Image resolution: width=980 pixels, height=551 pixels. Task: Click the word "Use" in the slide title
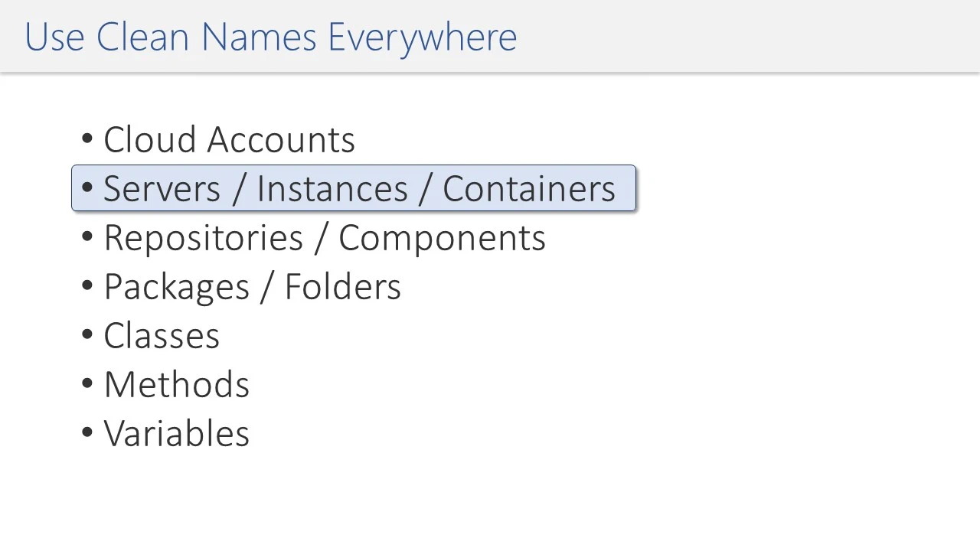tap(54, 37)
